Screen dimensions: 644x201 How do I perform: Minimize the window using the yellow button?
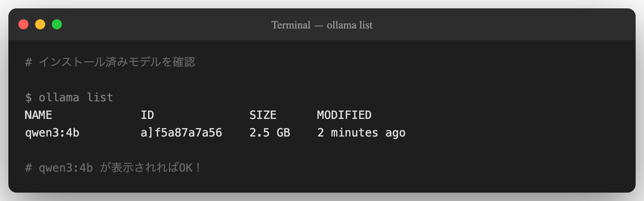[x=40, y=25]
